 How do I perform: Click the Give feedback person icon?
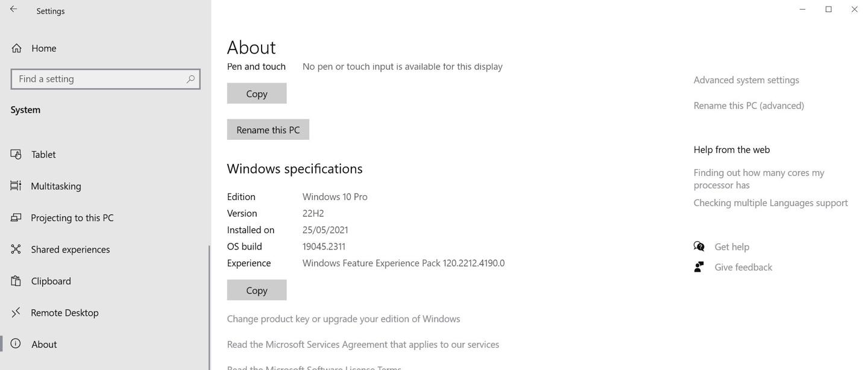tap(699, 266)
